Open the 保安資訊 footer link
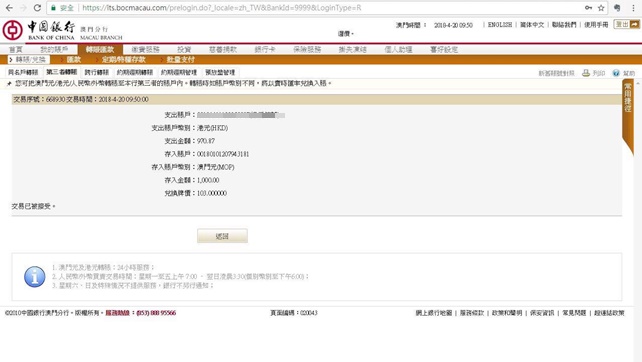The height and width of the screenshot is (362, 642). tap(542, 313)
